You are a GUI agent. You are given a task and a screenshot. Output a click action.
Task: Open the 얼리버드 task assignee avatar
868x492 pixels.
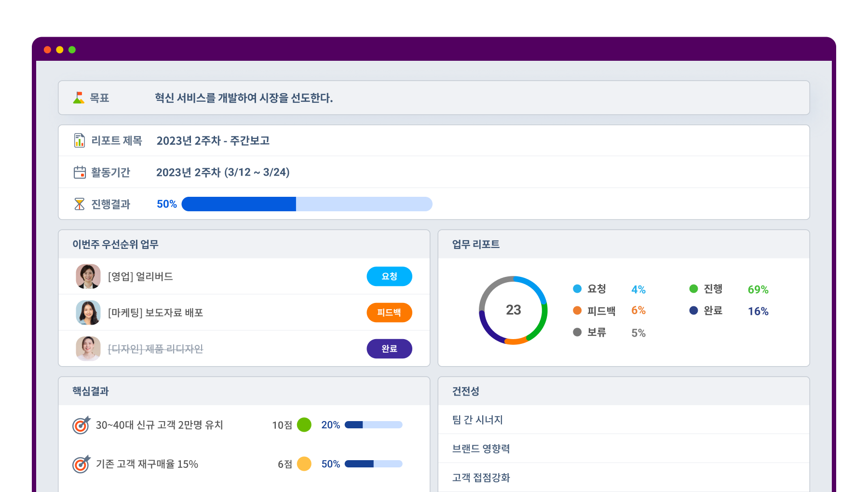[x=88, y=276]
